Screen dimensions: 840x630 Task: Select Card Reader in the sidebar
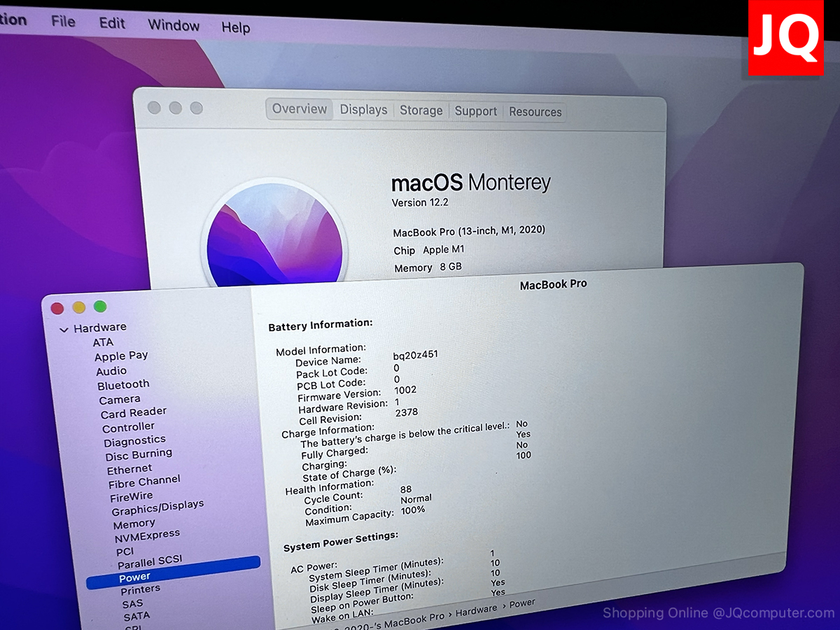pos(134,413)
